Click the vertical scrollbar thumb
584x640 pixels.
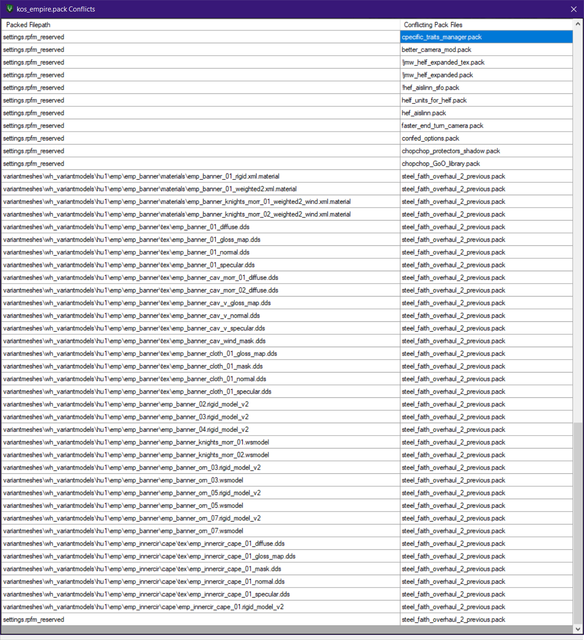(577, 524)
